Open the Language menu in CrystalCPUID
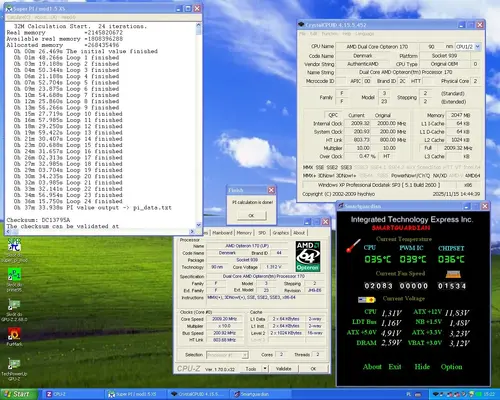 [x=364, y=34]
